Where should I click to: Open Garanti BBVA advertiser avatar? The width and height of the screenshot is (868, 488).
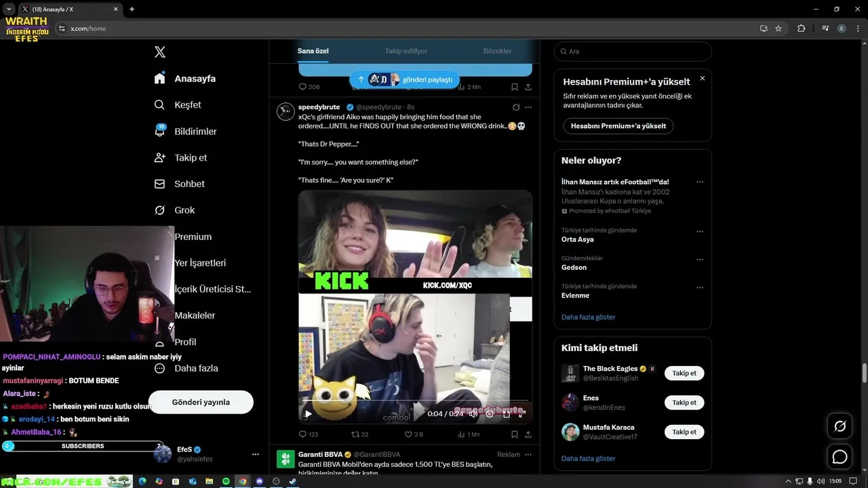285,459
